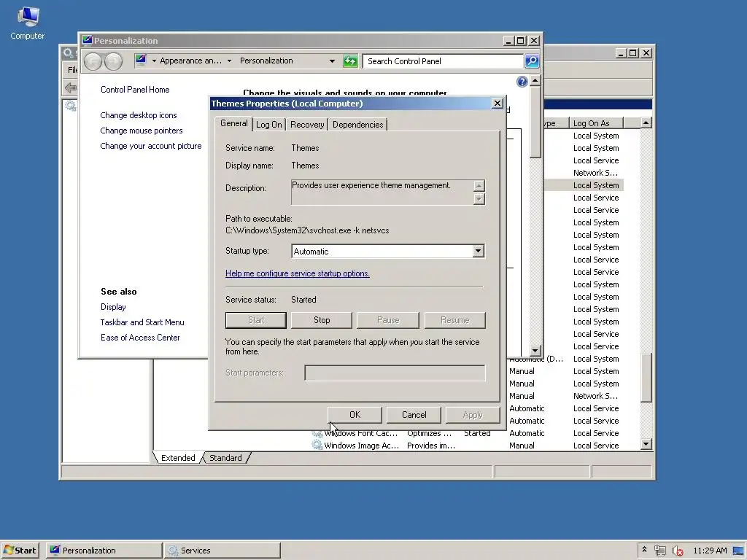This screenshot has width=747, height=560.
Task: Click Cancel in Themes Properties
Action: [x=414, y=415]
